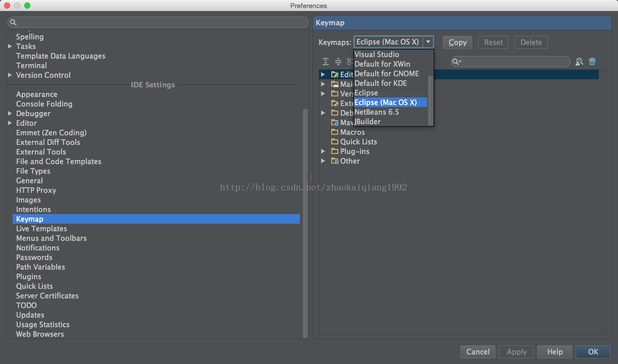Open Notifications settings
This screenshot has width=618, height=364.
[x=38, y=248]
